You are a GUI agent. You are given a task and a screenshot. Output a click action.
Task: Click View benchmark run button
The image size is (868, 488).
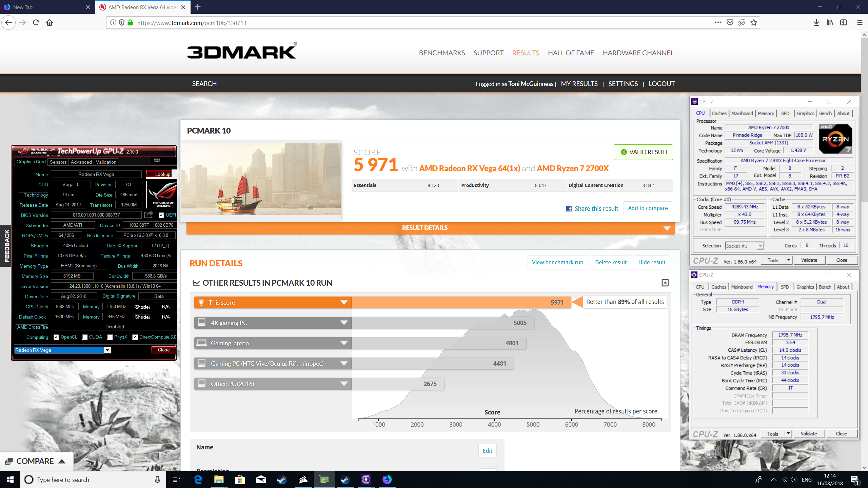pos(557,262)
